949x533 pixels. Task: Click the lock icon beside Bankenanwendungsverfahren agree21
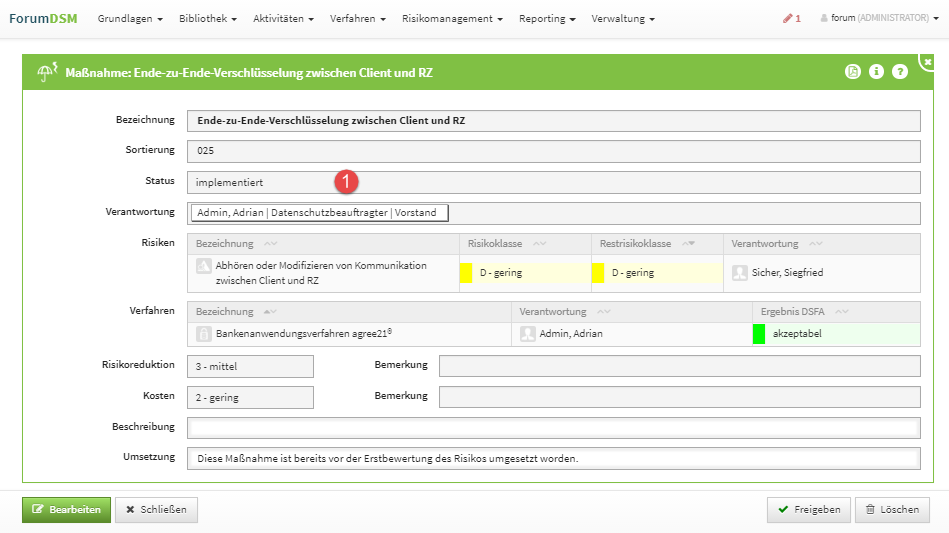[x=203, y=334]
